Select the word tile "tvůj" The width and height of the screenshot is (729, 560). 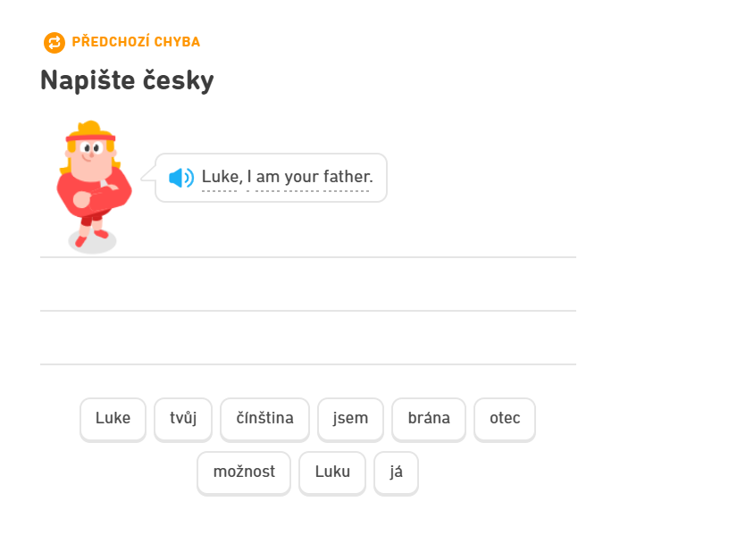183,418
